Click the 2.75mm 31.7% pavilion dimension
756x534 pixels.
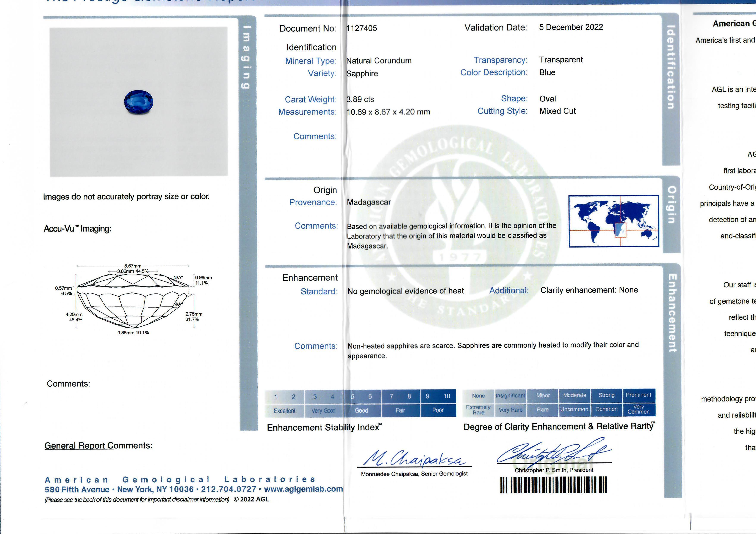[x=194, y=317]
